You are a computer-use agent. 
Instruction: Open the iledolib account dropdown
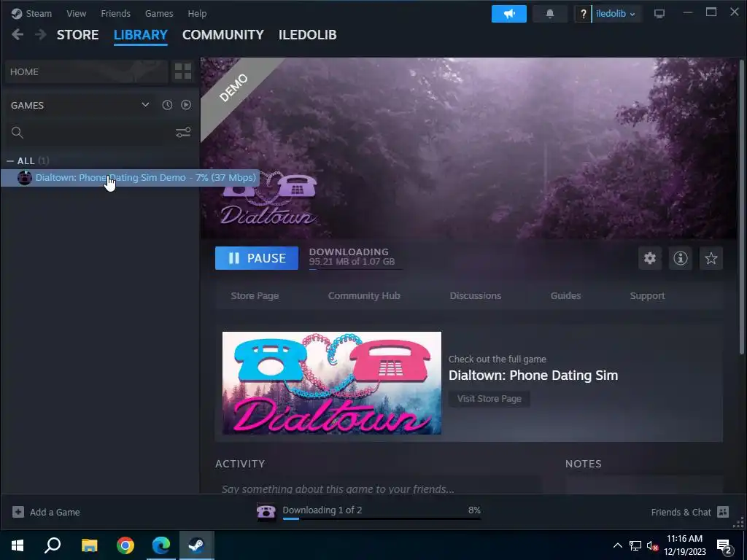[x=616, y=14]
